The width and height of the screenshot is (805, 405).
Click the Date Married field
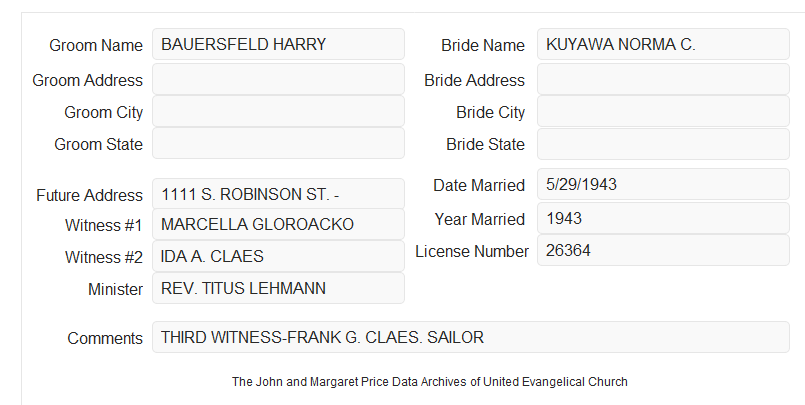[663, 184]
